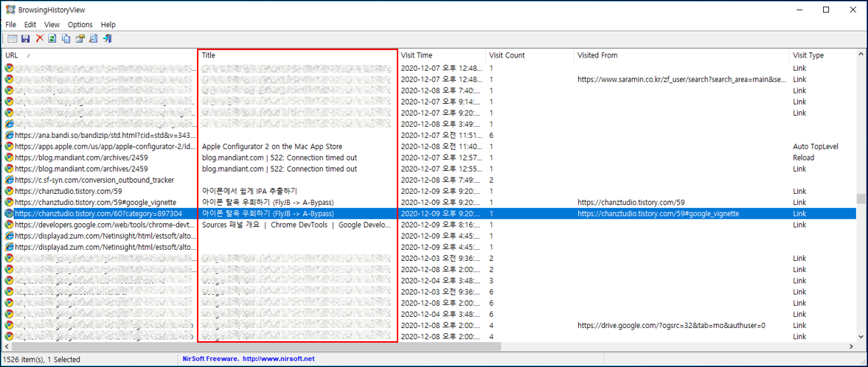The height and width of the screenshot is (367, 868).
Task: Click the Copy Selected Items icon
Action: click(66, 39)
